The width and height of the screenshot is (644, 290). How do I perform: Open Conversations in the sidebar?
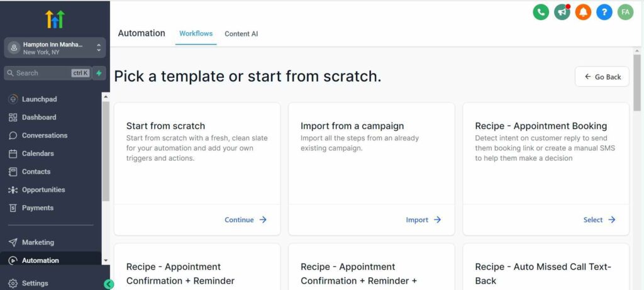(x=44, y=135)
